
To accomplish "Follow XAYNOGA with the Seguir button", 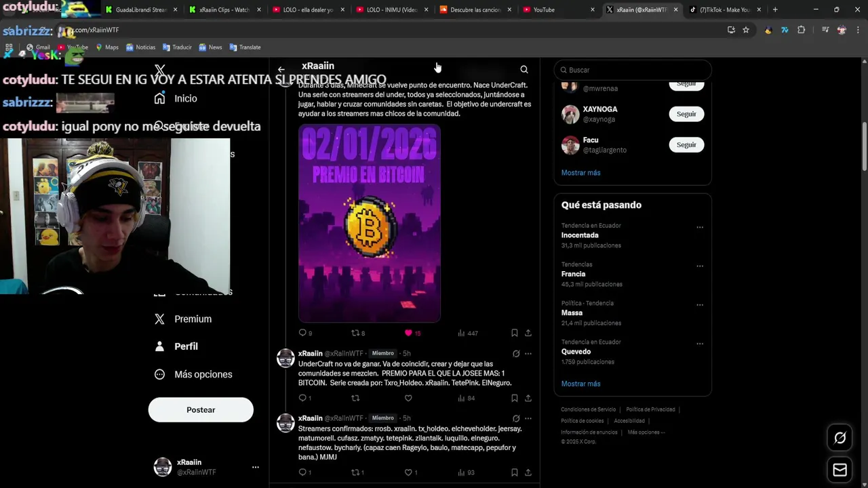I will click(x=686, y=114).
